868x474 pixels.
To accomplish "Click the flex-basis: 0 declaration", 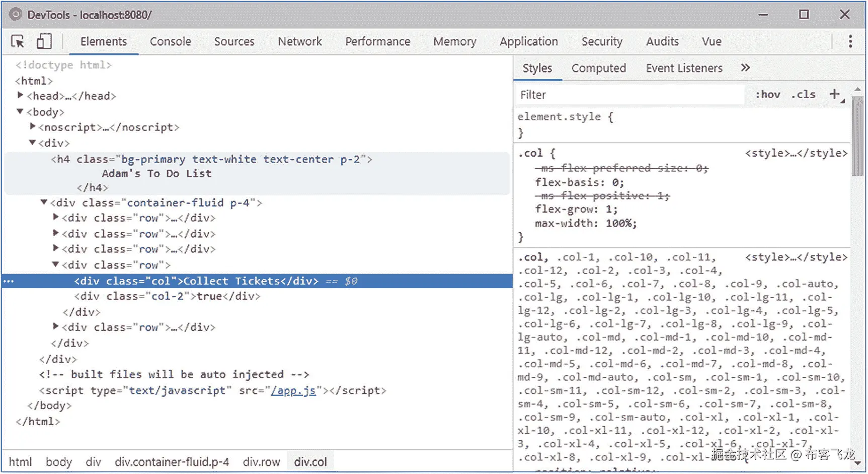I will click(579, 182).
